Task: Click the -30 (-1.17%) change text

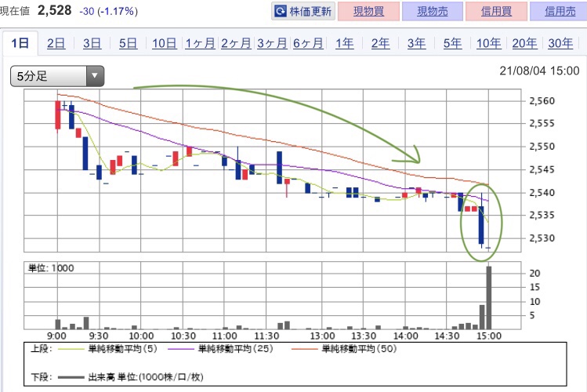Action: tap(109, 11)
